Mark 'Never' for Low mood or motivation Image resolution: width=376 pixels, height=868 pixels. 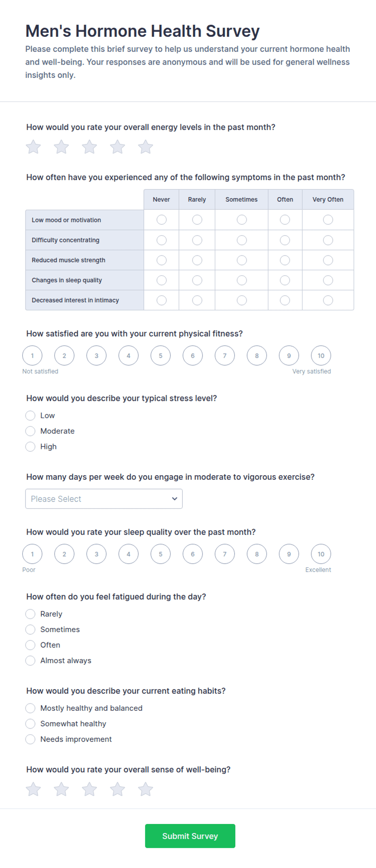[x=162, y=220]
